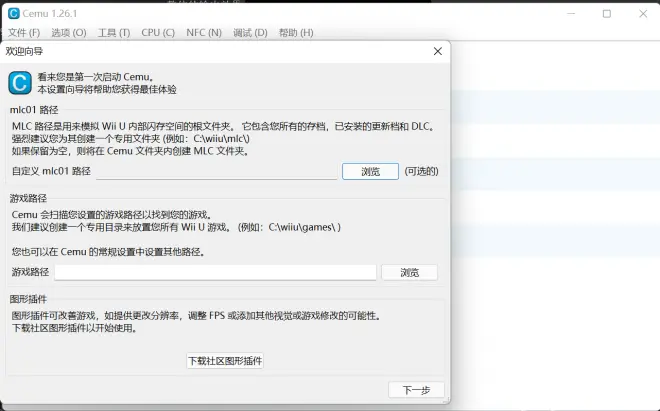
Task: Click the 欢迎向导 dialog title
Action: 24,51
